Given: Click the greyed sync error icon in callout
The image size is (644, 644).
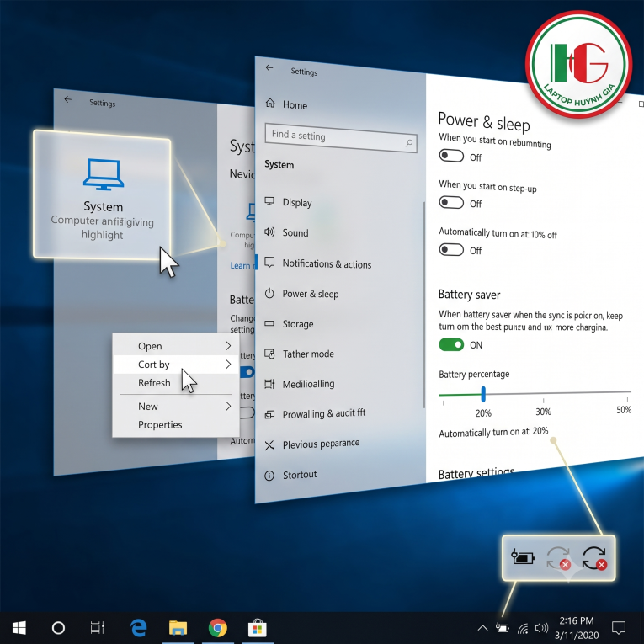Looking at the screenshot, I should [x=559, y=558].
